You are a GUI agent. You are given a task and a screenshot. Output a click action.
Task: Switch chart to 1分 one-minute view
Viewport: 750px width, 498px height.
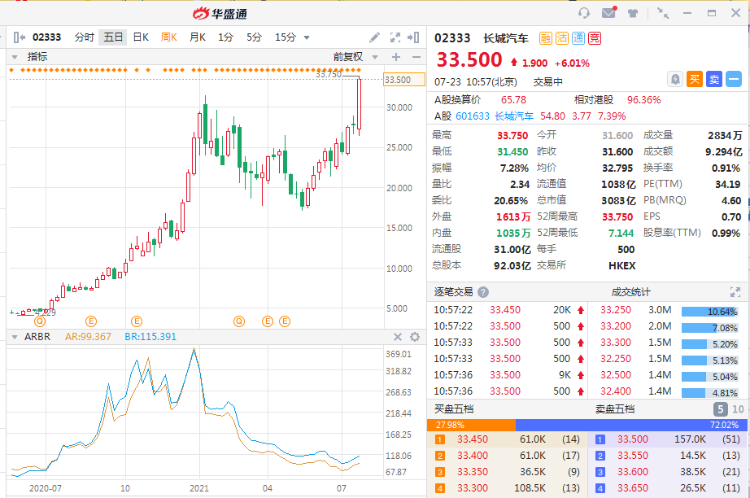[x=225, y=37]
